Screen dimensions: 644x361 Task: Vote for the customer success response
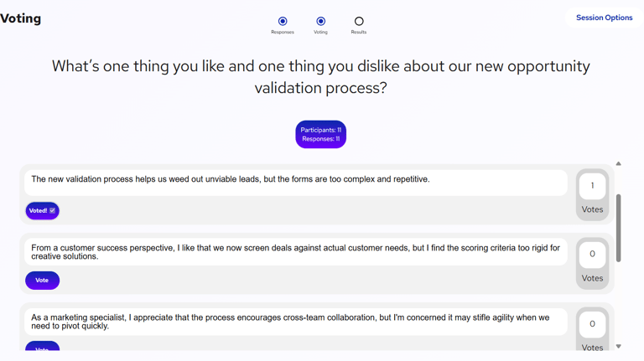click(x=42, y=281)
